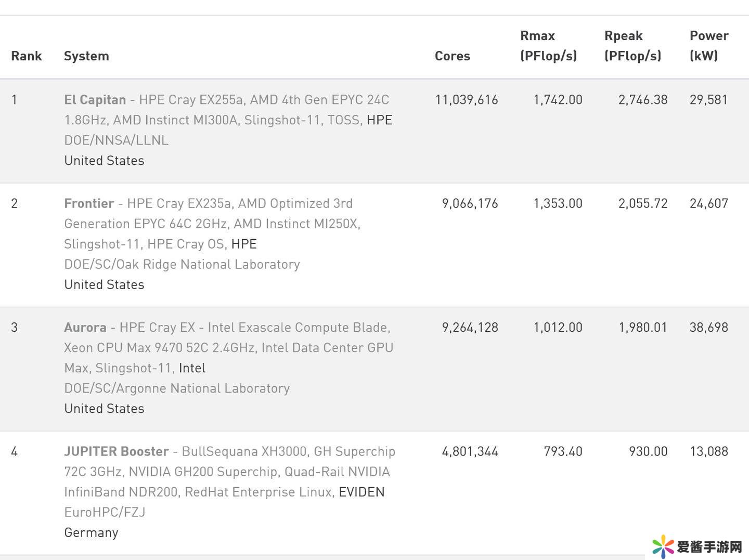Click the Rank column header
The width and height of the screenshot is (749, 560).
(x=27, y=56)
